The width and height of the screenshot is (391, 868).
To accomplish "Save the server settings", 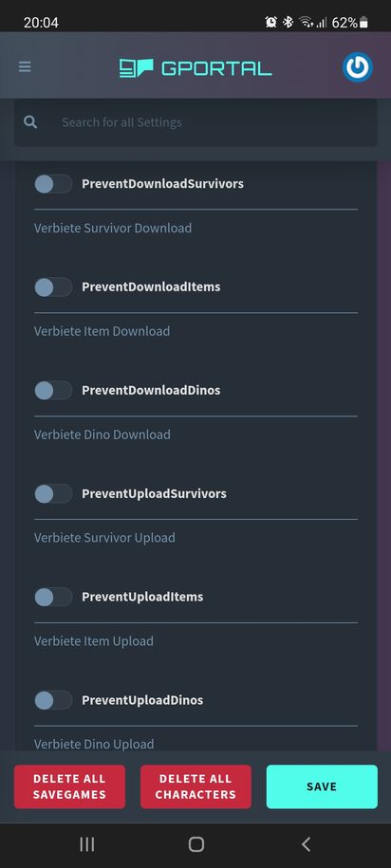I will click(322, 786).
